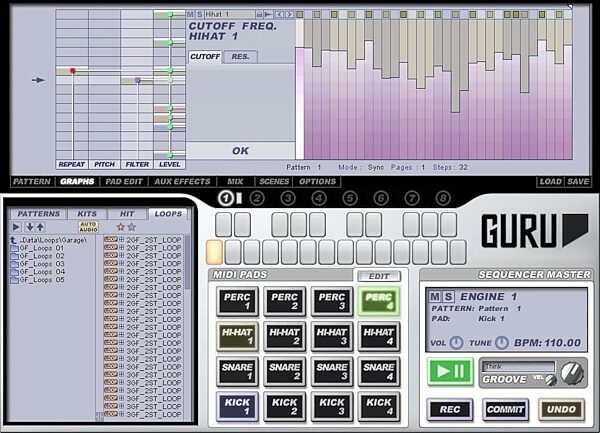
Task: Click the purple FILTER slider handle
Action: coord(138,80)
